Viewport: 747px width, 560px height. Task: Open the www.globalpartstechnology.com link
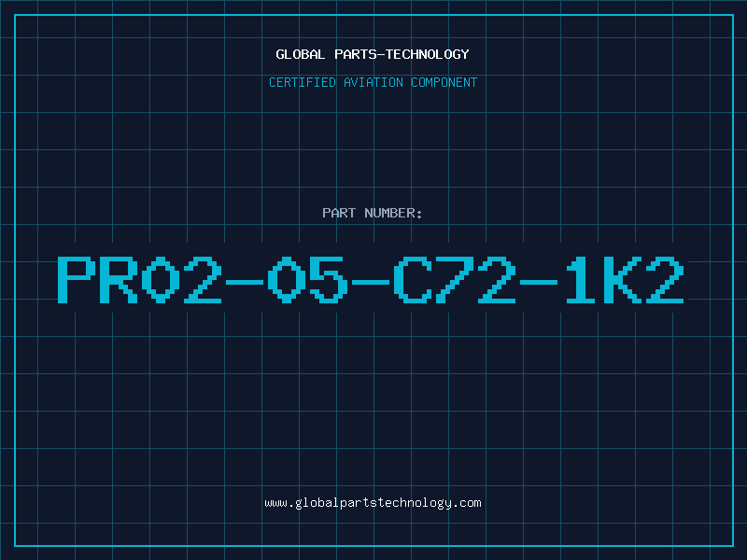click(373, 503)
